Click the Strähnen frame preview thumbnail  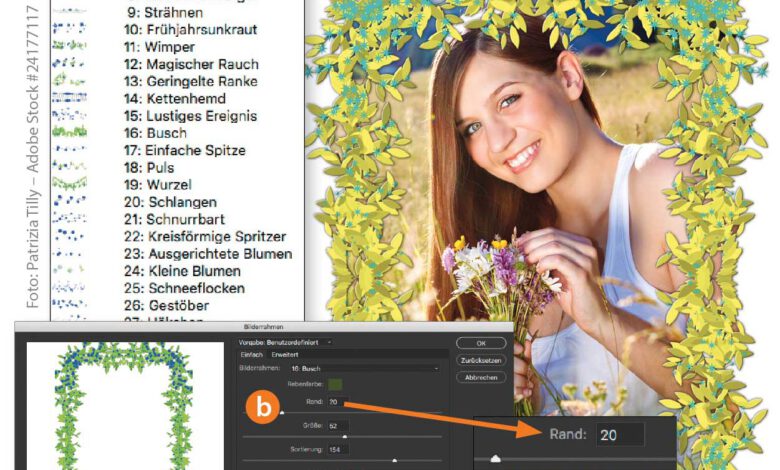(x=70, y=11)
